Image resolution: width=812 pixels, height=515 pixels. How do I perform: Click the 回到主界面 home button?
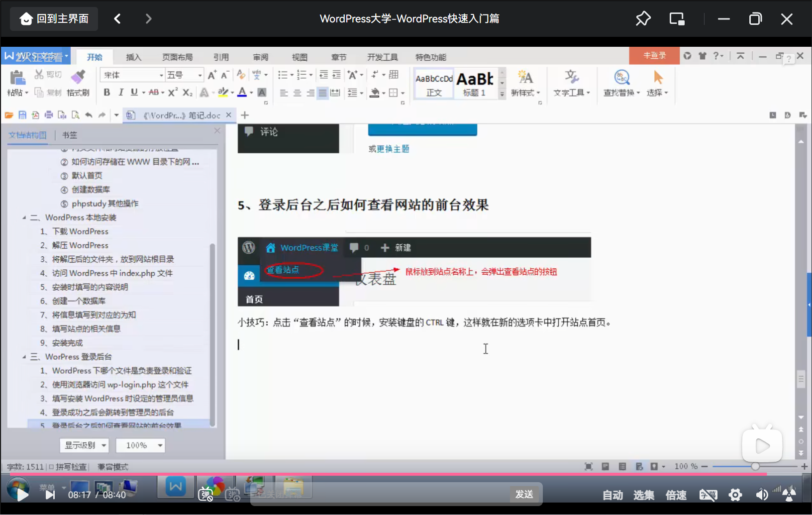(x=54, y=19)
